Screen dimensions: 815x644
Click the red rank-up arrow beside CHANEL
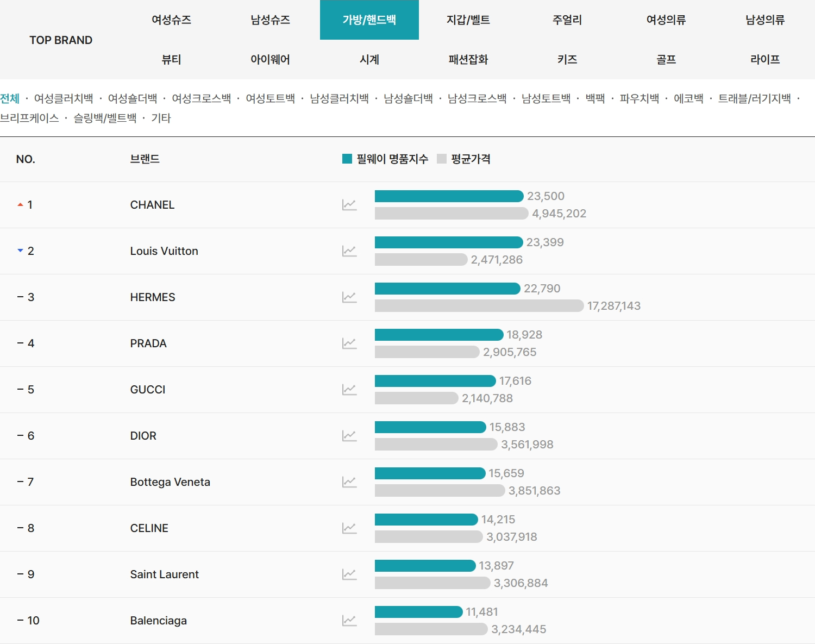tap(20, 205)
